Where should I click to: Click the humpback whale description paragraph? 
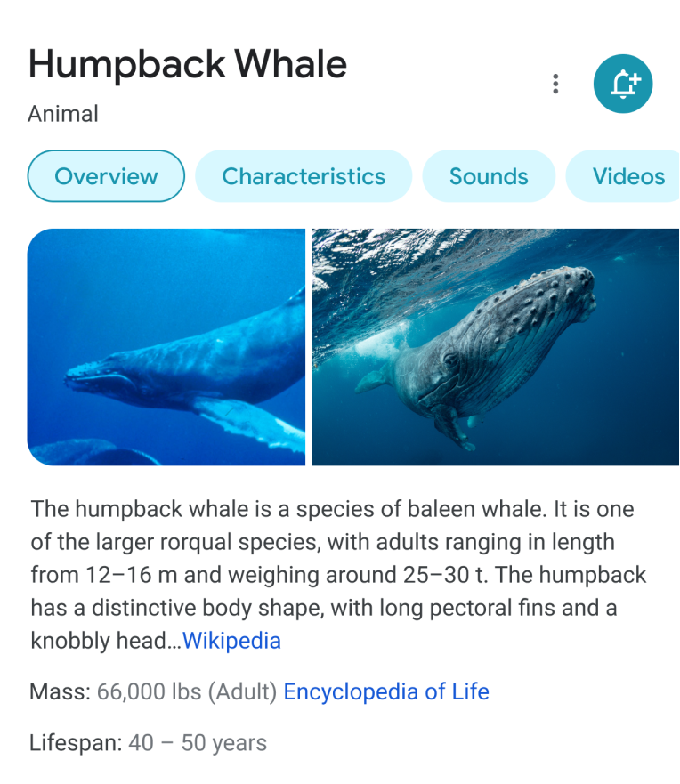coord(338,575)
